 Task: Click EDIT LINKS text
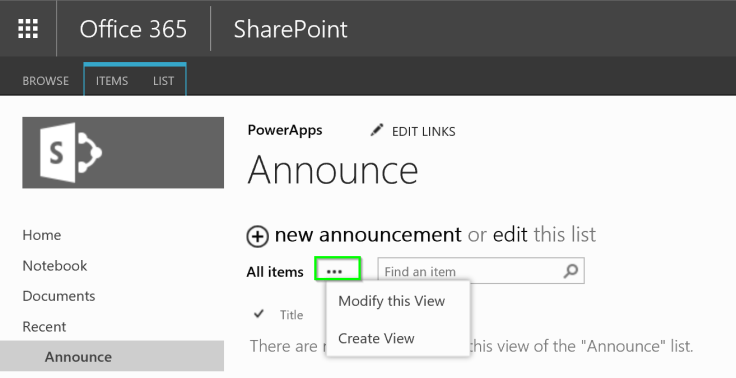click(x=423, y=132)
